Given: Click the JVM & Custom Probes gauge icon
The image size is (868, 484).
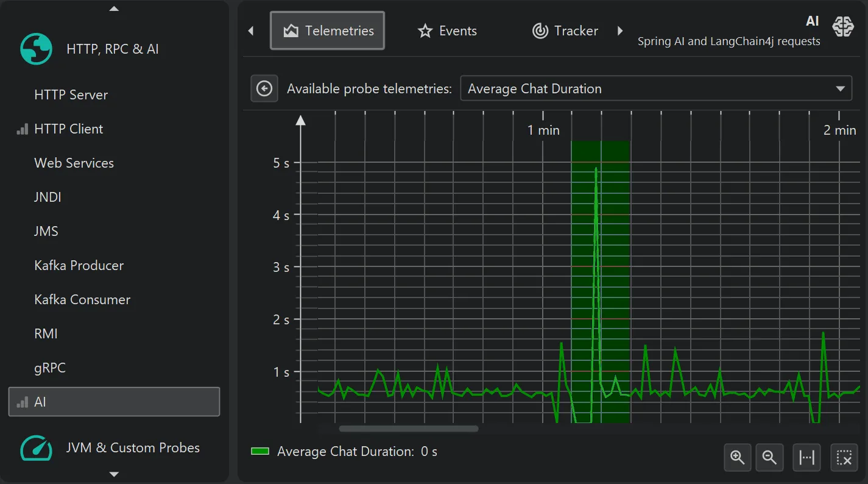Looking at the screenshot, I should click(37, 448).
